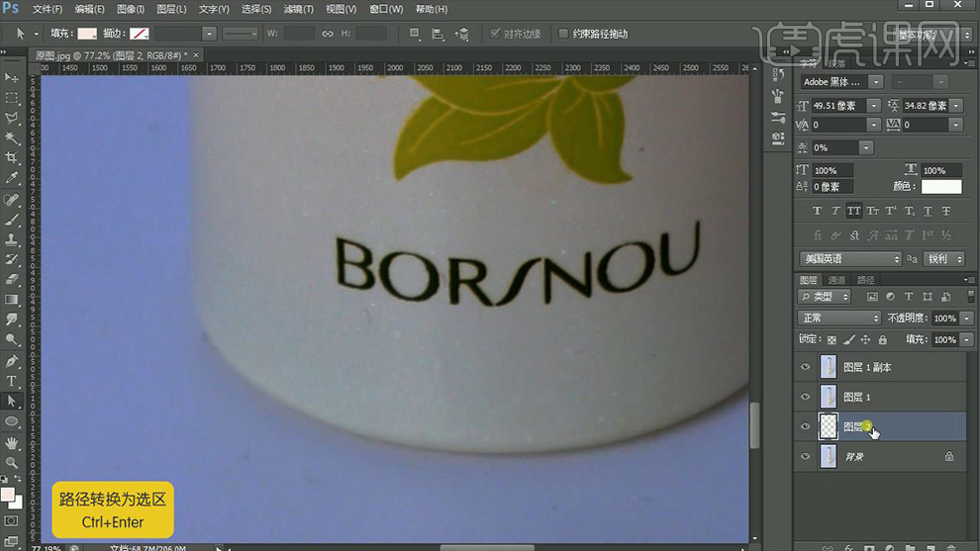Enable All Caps text style
Image resolution: width=980 pixels, height=551 pixels.
[x=853, y=211]
